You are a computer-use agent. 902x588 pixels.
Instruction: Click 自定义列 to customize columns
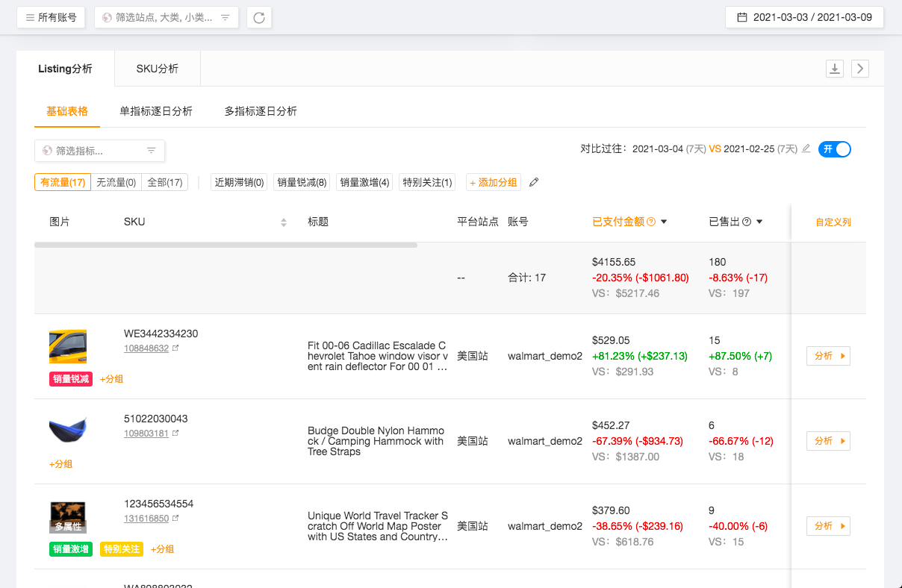pos(833,222)
